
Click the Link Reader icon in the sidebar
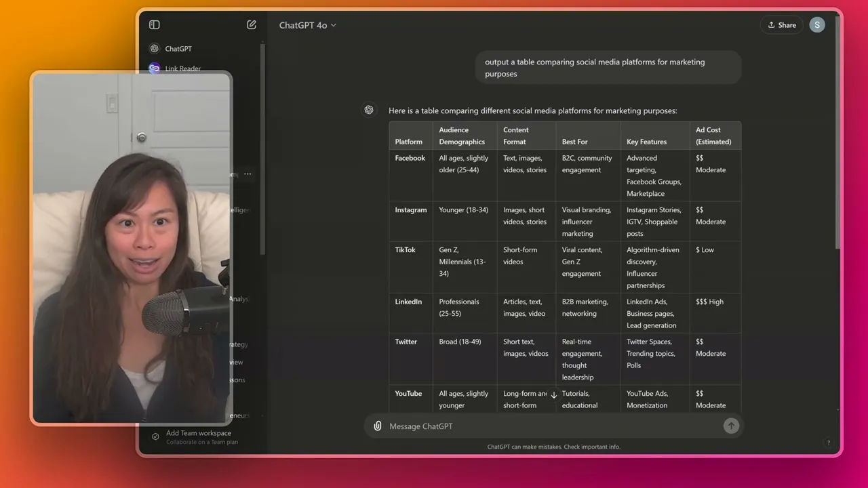click(155, 68)
